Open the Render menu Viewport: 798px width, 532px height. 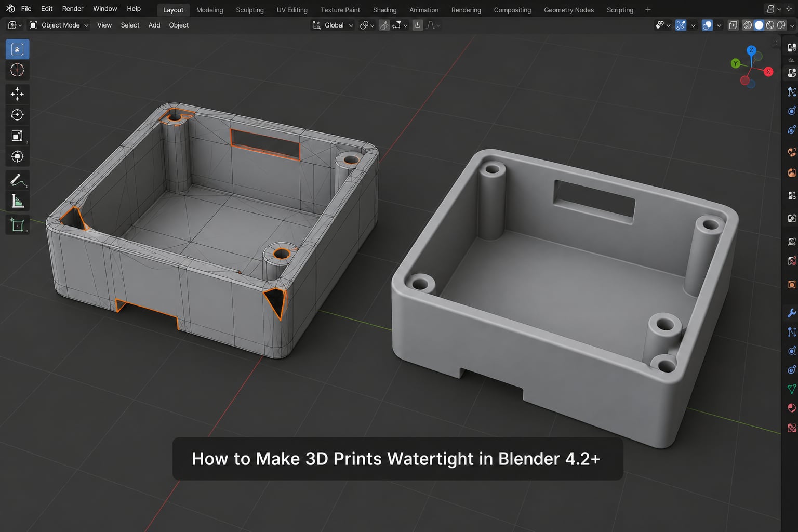point(73,9)
